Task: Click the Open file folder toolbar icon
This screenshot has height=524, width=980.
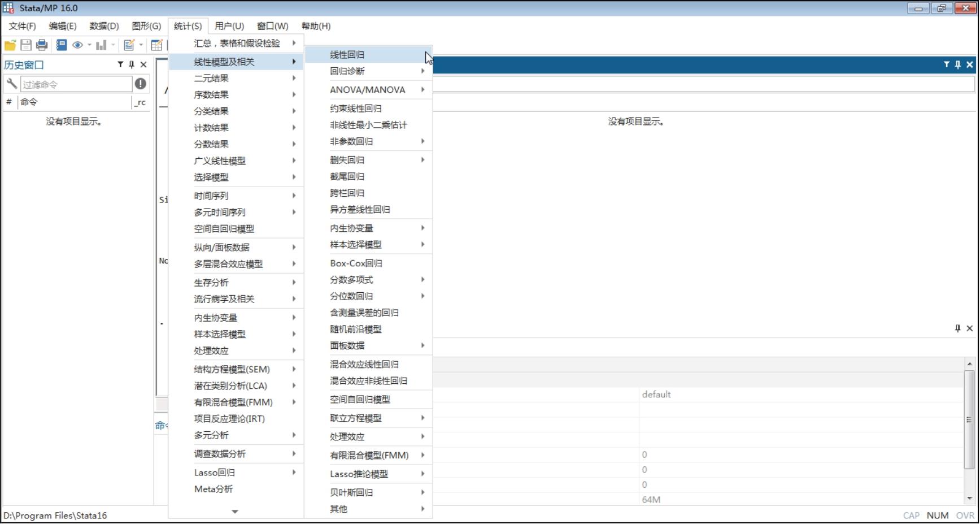Action: (x=10, y=45)
